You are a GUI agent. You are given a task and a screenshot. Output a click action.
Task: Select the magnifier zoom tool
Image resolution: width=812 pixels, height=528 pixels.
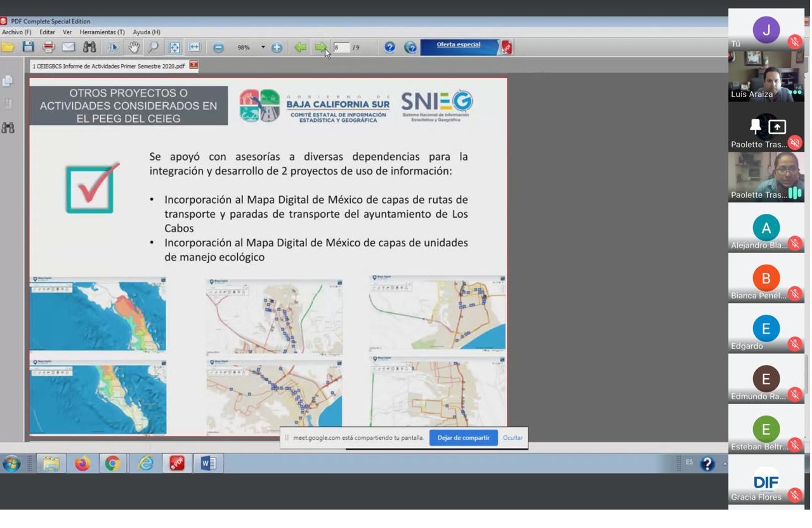click(153, 47)
